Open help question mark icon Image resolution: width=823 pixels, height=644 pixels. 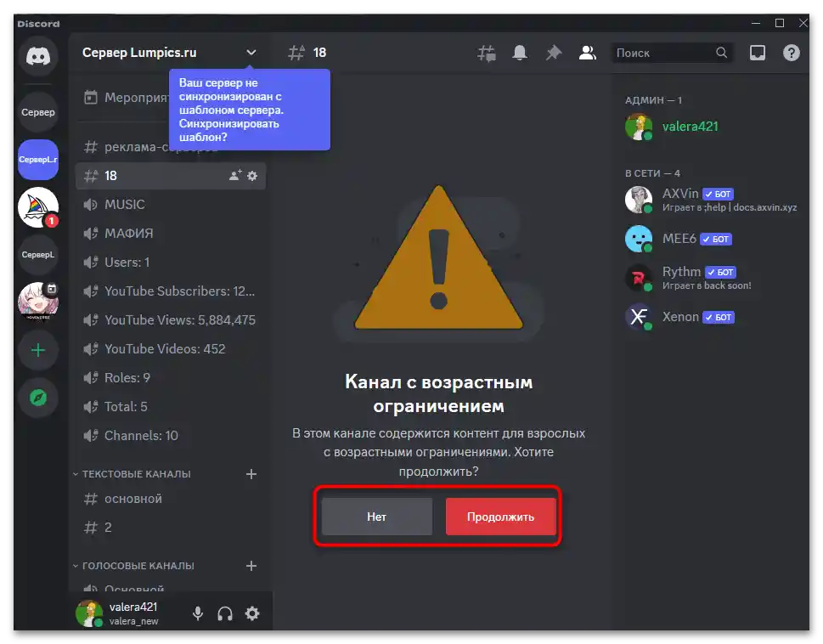(791, 53)
